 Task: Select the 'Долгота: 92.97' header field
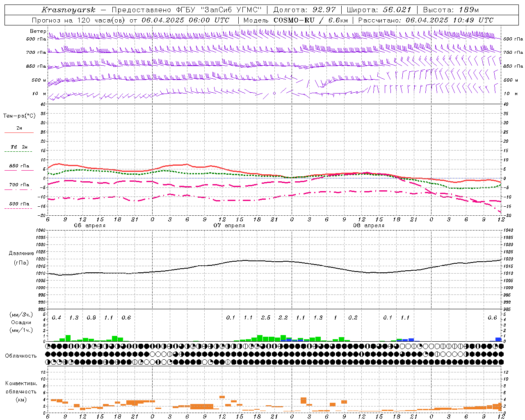[x=304, y=10]
